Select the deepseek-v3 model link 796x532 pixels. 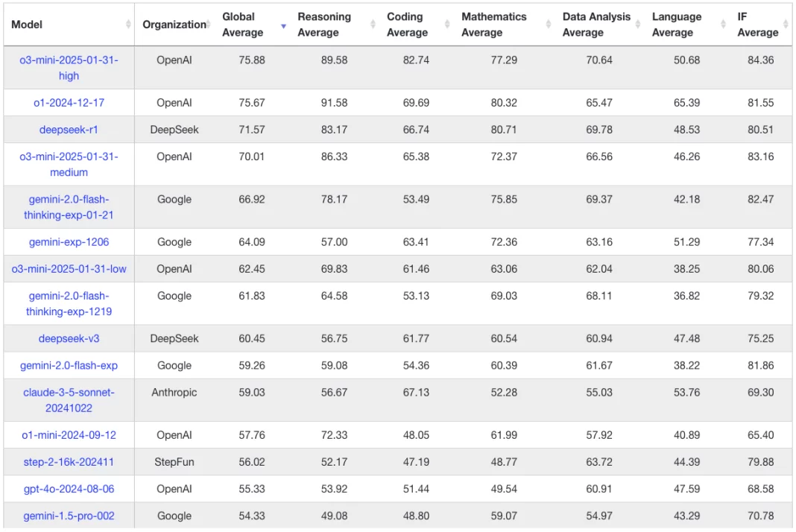[69, 338]
